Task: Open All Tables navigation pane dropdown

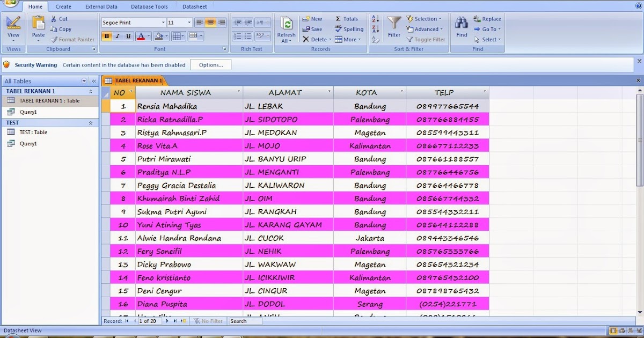Action: (84, 81)
